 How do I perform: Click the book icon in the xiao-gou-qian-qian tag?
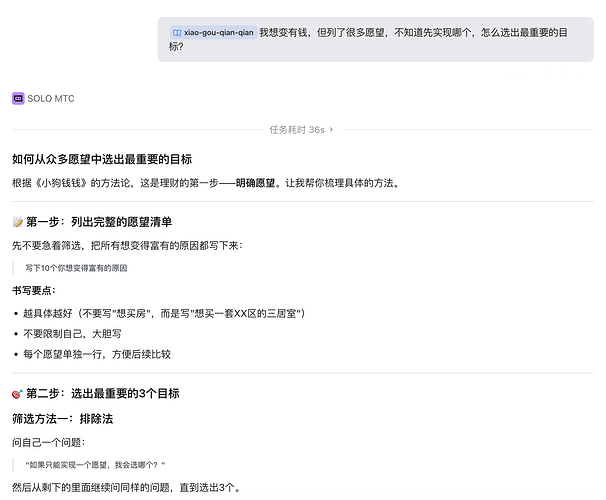click(x=177, y=33)
